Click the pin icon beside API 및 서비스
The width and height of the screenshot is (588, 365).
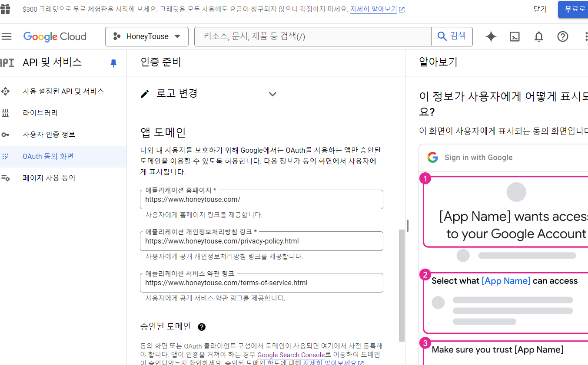click(x=113, y=63)
